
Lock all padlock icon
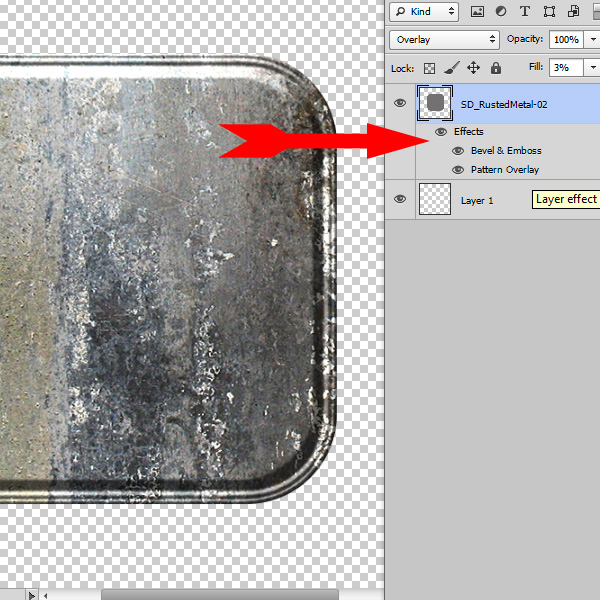click(x=496, y=68)
